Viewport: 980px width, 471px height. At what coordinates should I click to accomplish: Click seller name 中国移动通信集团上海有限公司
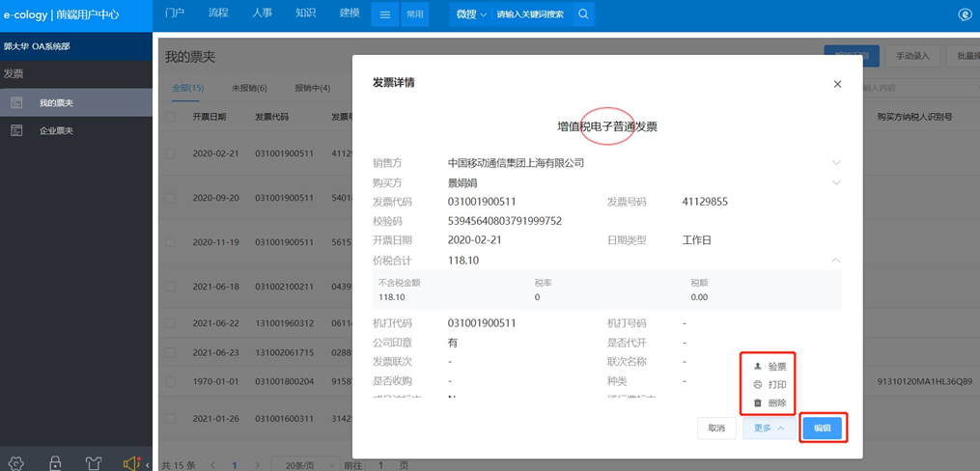517,163
